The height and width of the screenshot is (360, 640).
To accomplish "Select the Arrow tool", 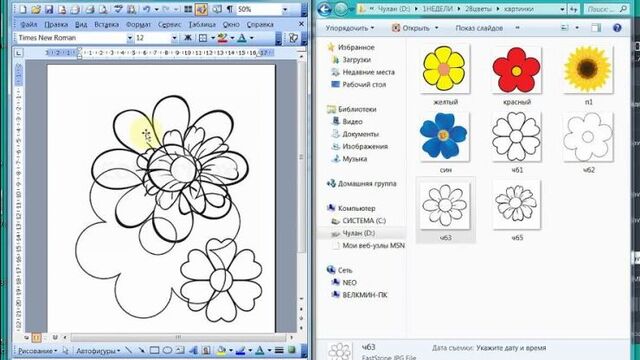I will pyautogui.click(x=141, y=351).
